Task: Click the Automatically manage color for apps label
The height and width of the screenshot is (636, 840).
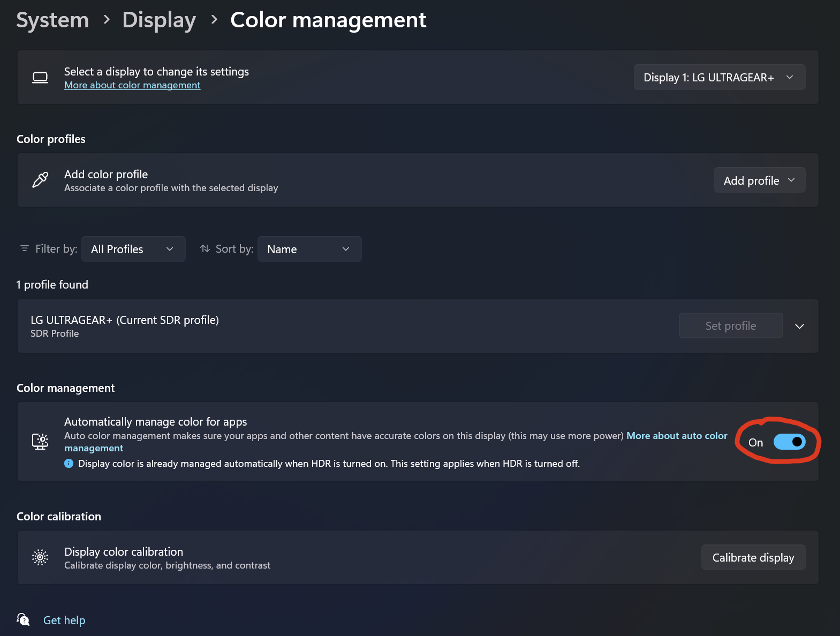Action: 156,422
